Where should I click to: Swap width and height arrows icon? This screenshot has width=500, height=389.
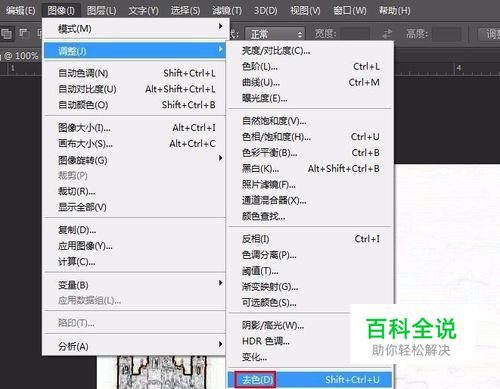coord(387,34)
